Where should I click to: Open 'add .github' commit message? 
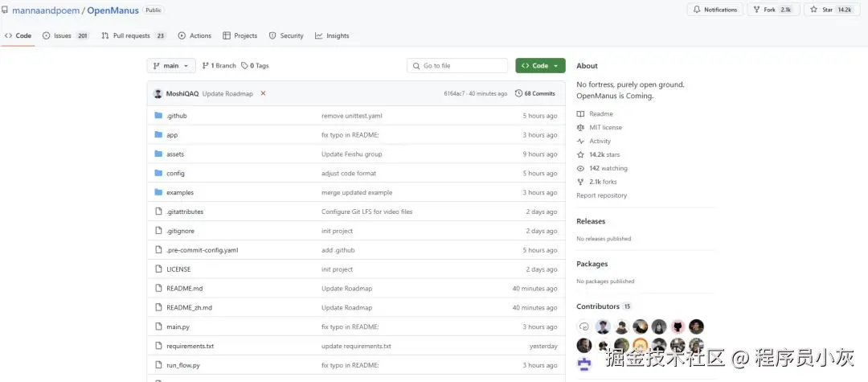coord(338,250)
